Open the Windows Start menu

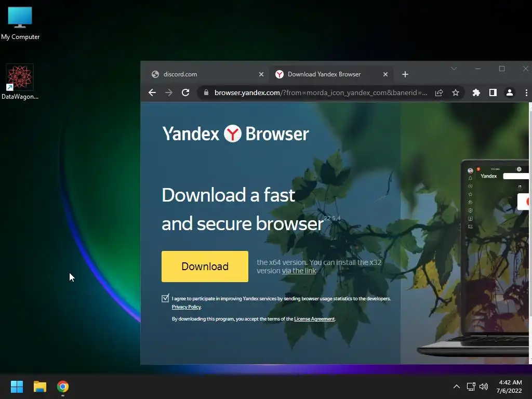[x=17, y=387]
